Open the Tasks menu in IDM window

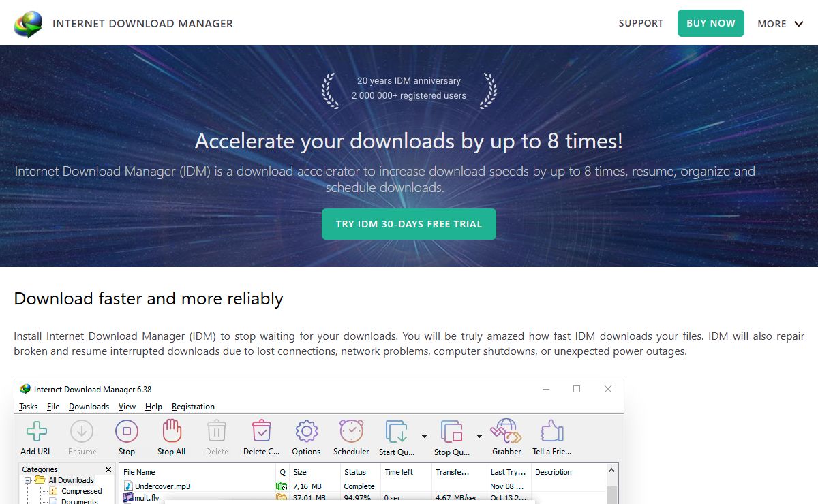(29, 407)
